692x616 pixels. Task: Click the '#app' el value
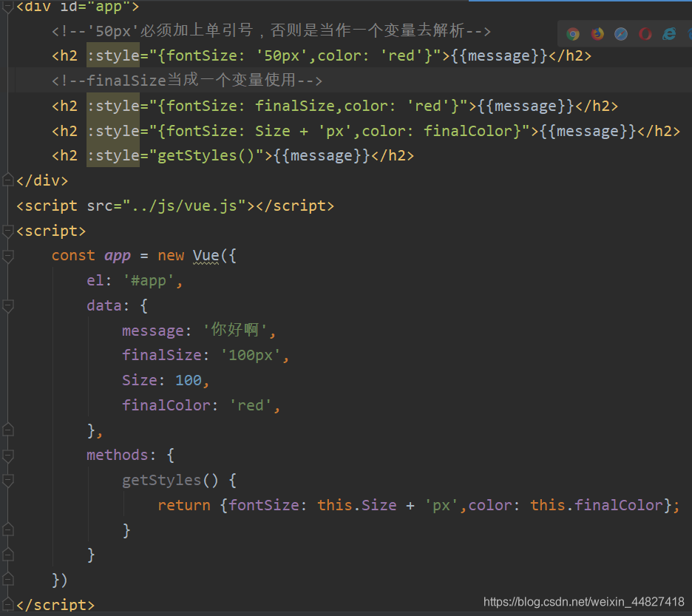click(x=149, y=281)
